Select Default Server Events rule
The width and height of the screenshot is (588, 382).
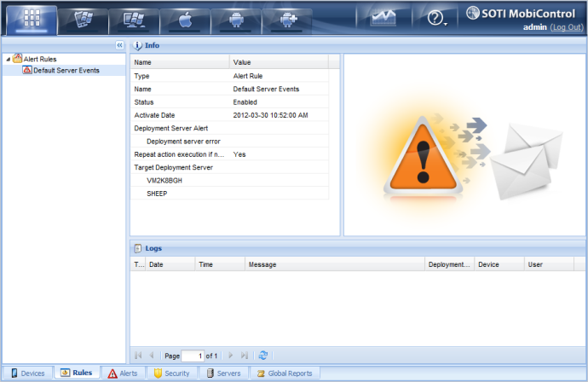[66, 71]
